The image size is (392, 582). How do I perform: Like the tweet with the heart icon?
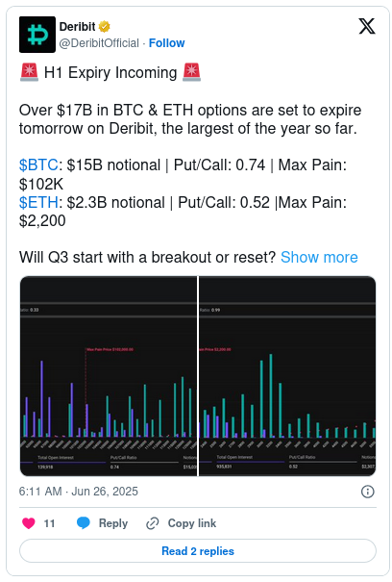point(29,523)
